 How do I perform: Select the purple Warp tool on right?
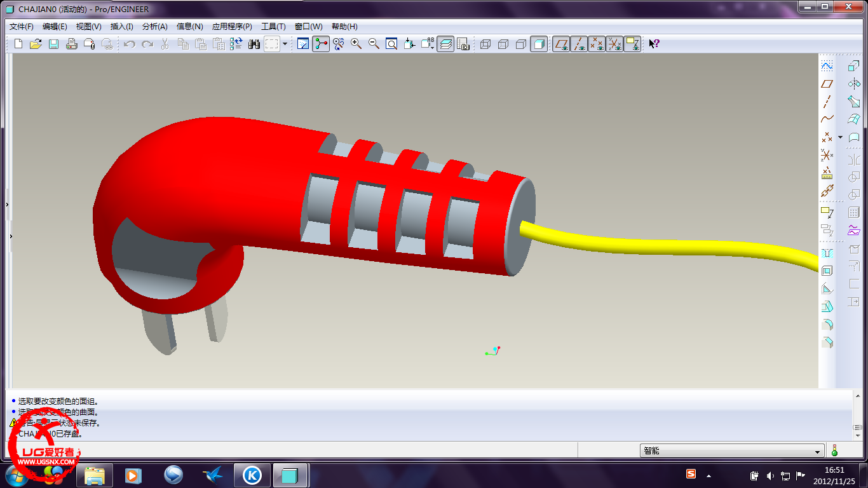[x=854, y=230]
